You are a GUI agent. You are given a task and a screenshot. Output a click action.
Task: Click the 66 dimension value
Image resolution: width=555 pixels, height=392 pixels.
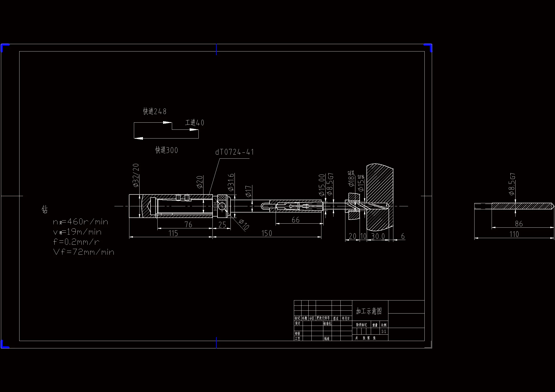point(295,220)
